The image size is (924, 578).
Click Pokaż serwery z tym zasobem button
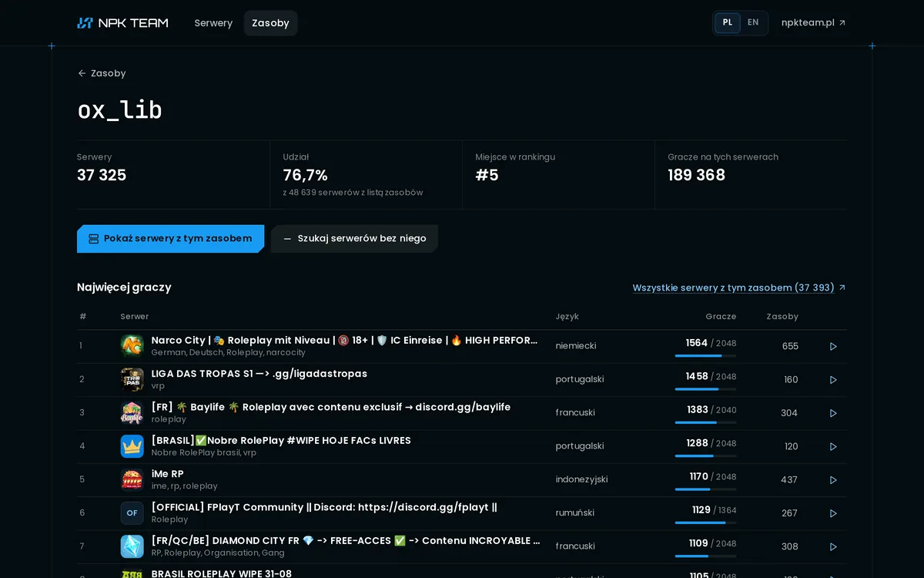click(170, 239)
